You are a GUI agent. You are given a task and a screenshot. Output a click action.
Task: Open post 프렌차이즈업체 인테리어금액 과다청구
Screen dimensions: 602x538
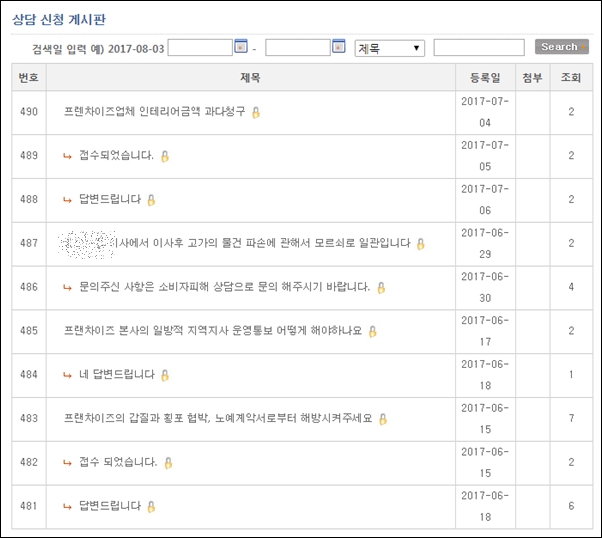tap(154, 112)
